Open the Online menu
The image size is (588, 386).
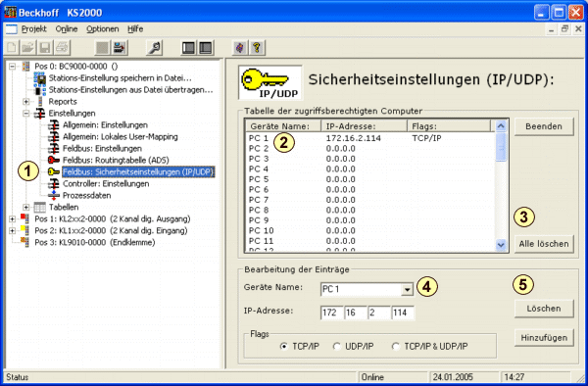(67, 29)
